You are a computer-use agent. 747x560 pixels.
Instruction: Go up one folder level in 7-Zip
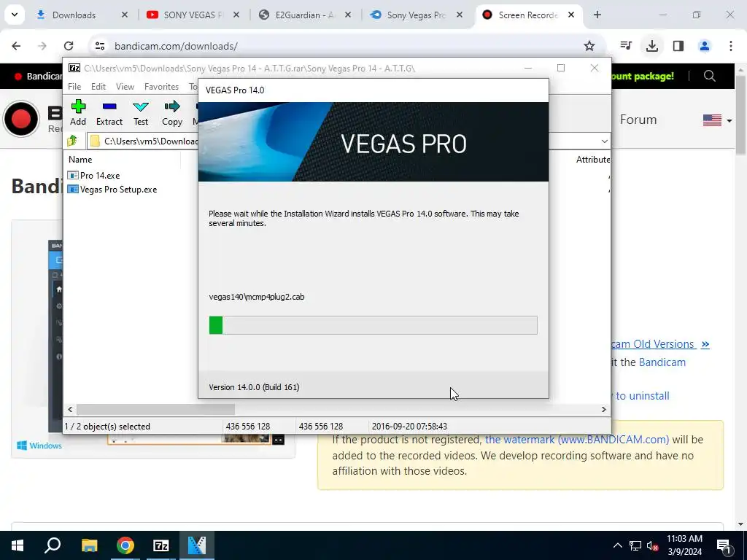pos(72,141)
